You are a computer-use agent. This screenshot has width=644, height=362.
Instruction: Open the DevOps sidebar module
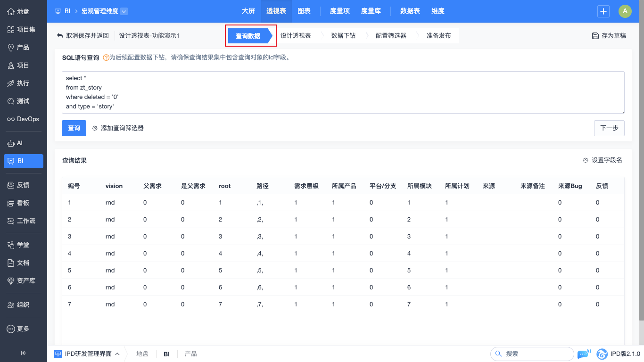pyautogui.click(x=23, y=119)
